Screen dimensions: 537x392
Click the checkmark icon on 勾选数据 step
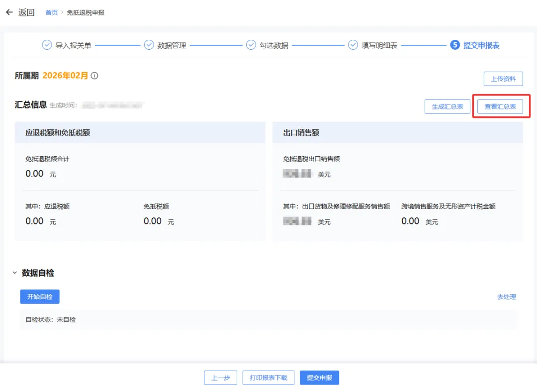point(251,44)
